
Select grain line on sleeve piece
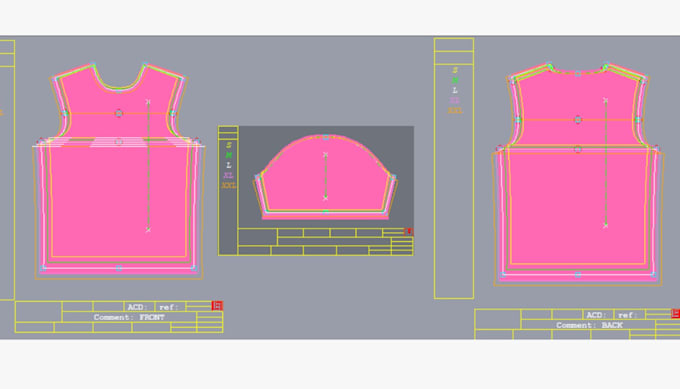pyautogui.click(x=325, y=176)
